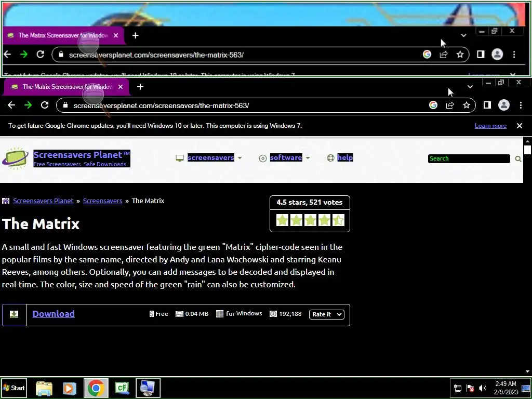
Task: Click page scrollbar down arrow
Action: tap(528, 371)
